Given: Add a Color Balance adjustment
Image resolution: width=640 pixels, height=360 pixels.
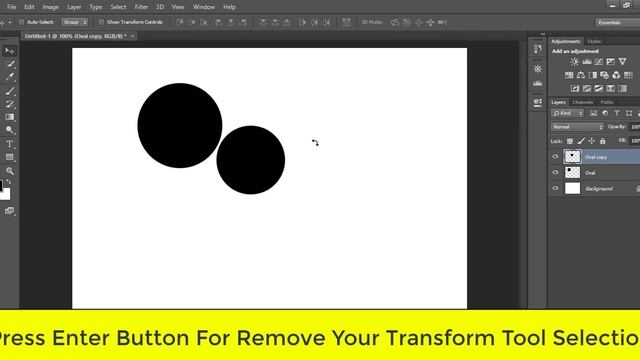Looking at the screenshot, I should [581, 75].
